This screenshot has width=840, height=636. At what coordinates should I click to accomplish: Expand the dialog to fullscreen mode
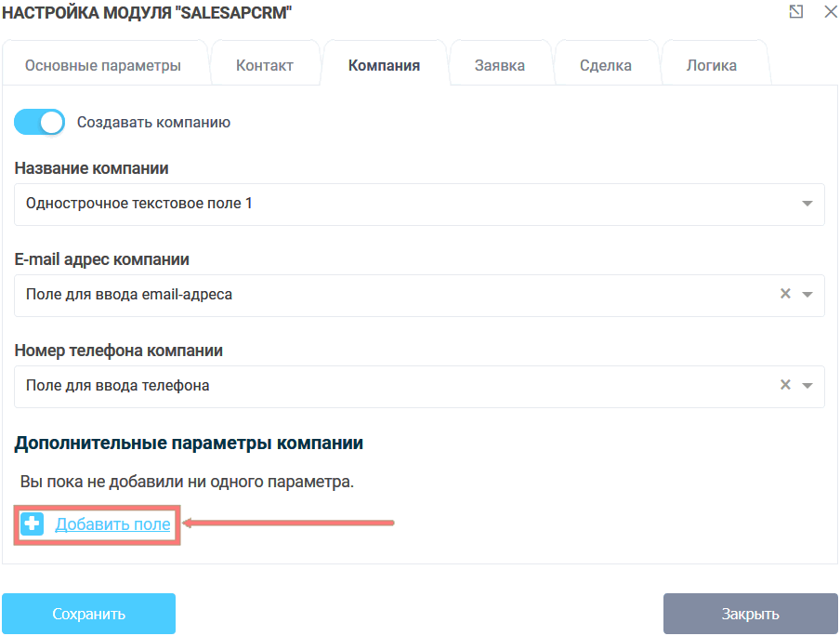click(x=795, y=14)
